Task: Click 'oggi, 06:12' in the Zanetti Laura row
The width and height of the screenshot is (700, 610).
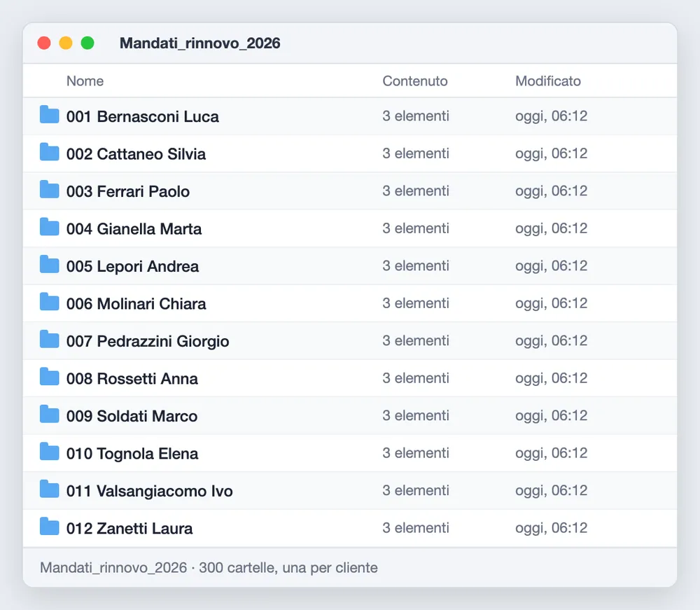Action: [x=552, y=529]
